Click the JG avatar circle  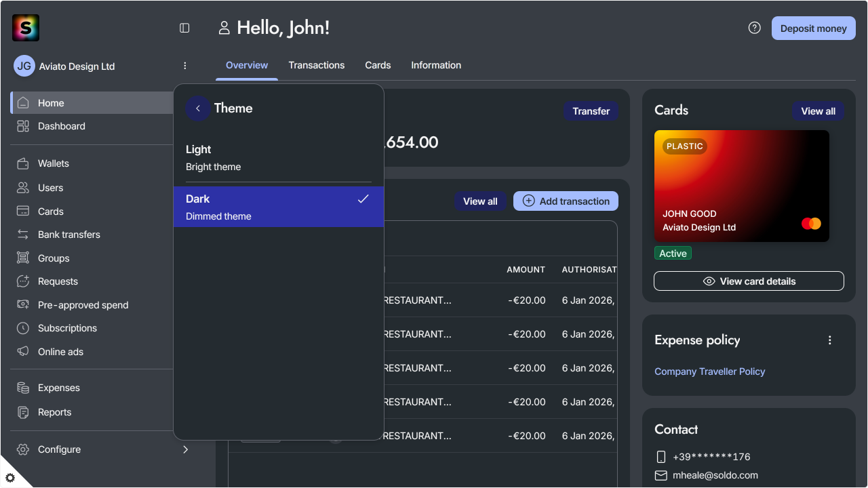24,66
